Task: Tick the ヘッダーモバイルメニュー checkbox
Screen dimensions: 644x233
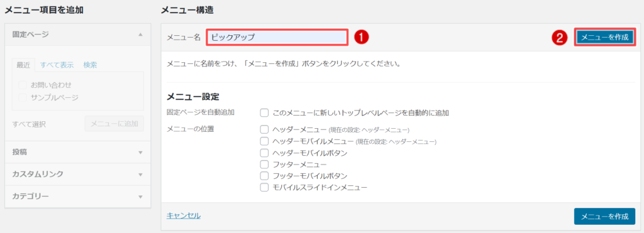Action: pyautogui.click(x=264, y=141)
